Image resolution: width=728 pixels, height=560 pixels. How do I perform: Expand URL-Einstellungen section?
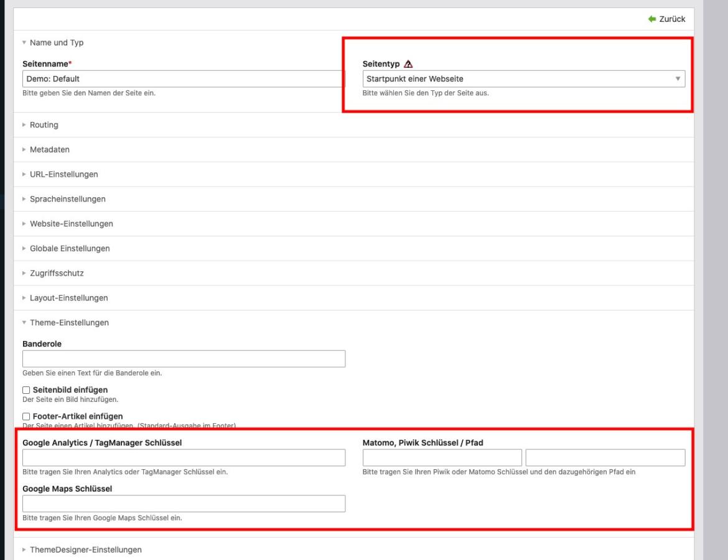(x=63, y=174)
